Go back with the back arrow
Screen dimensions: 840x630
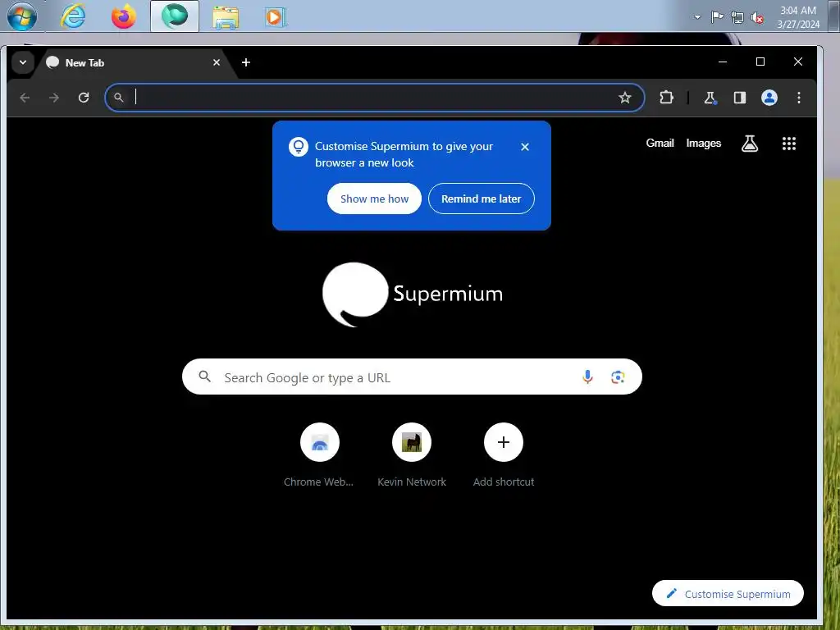[25, 98]
